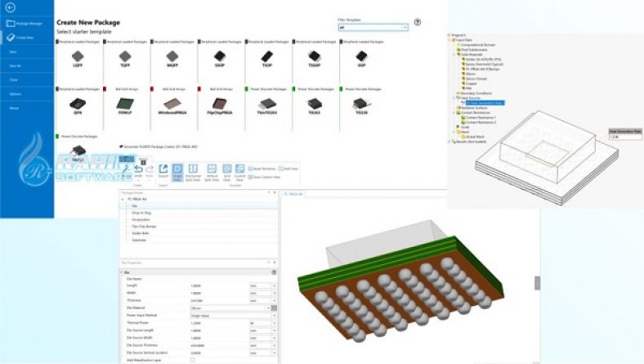Choose the WirebondPBGA template

(x=172, y=106)
